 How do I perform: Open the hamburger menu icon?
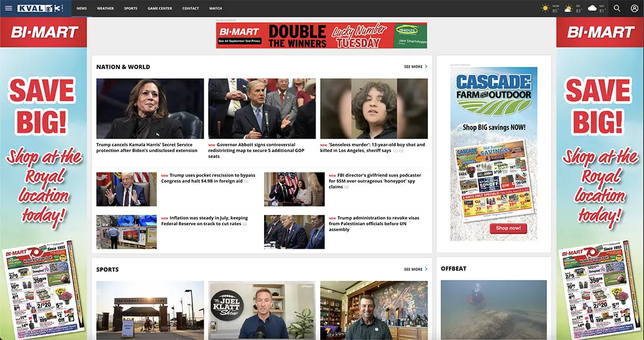coord(9,8)
